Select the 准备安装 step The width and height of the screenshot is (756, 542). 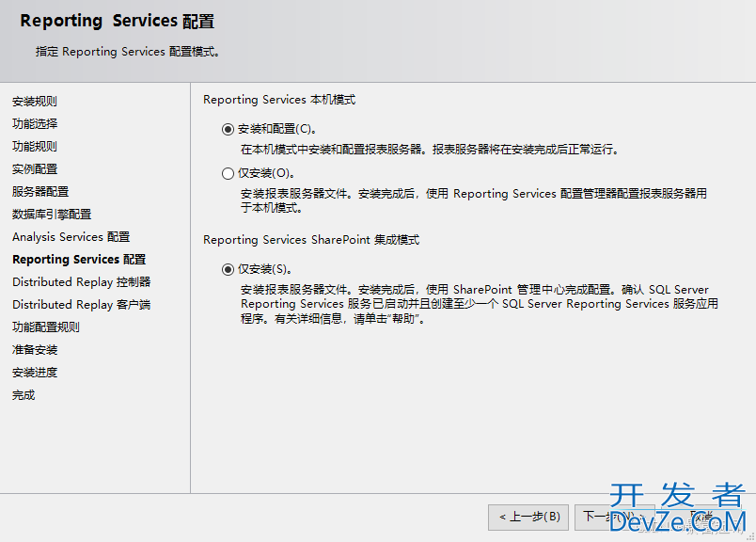(x=35, y=350)
